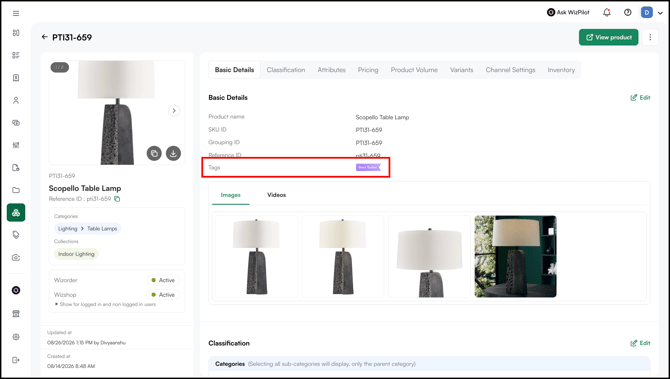The height and width of the screenshot is (379, 670).
Task: Open the notifications bell icon
Action: coord(607,12)
